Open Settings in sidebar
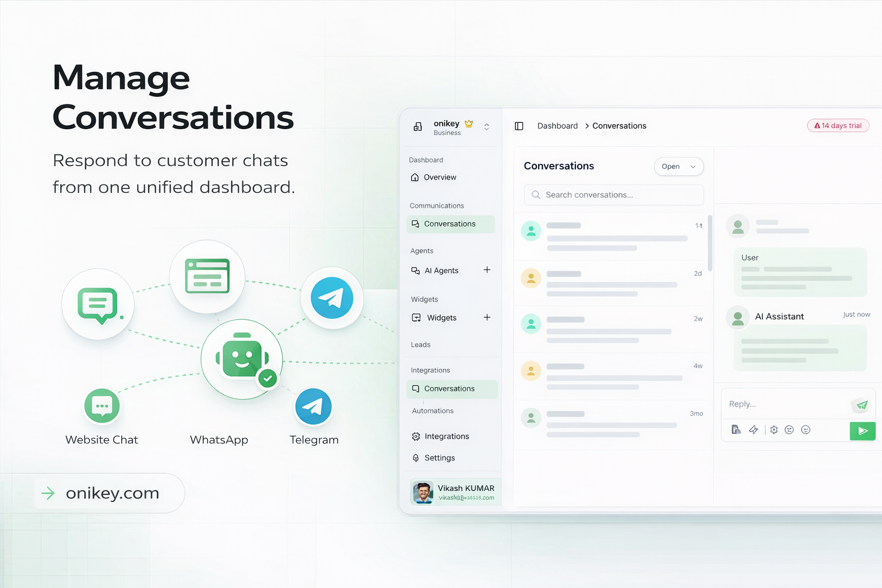Screen dimensions: 882x588 click(440, 458)
